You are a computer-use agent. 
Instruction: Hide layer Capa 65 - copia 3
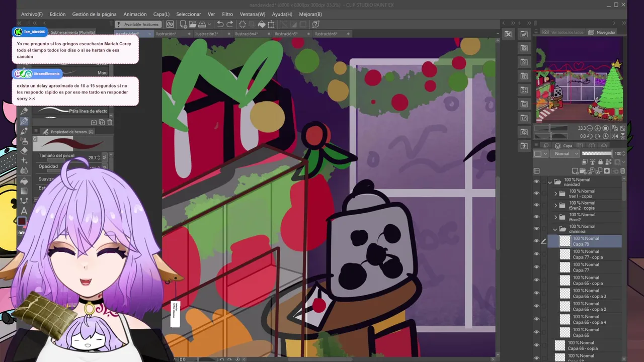click(x=536, y=293)
